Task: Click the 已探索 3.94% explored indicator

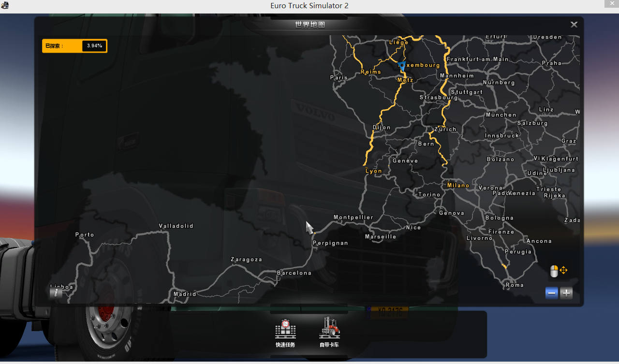Action: pos(74,46)
